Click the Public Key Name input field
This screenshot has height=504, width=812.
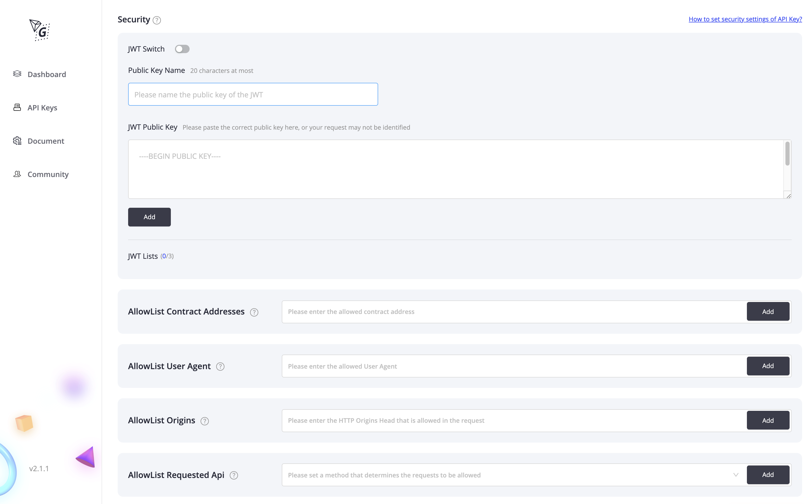pyautogui.click(x=253, y=94)
